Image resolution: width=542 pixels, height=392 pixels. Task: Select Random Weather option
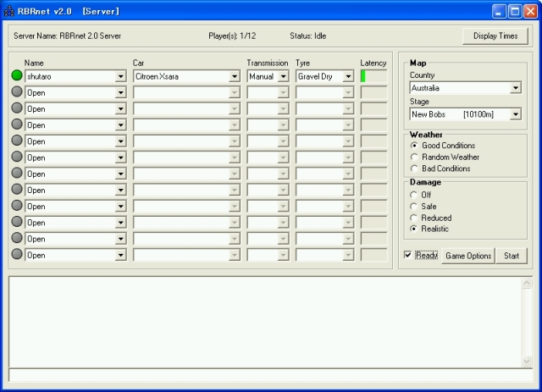point(414,157)
